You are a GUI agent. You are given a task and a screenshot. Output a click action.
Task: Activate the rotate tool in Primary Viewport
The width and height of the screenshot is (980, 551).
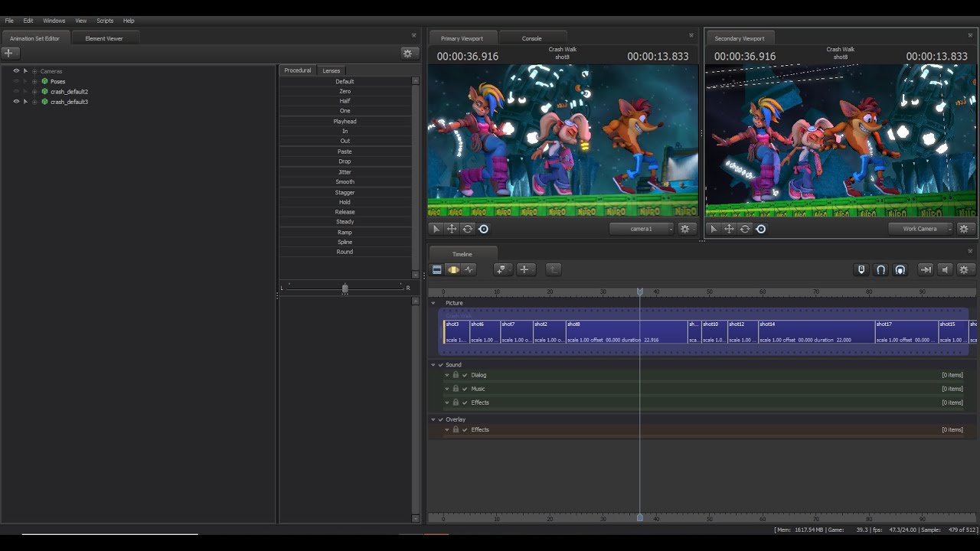point(468,229)
